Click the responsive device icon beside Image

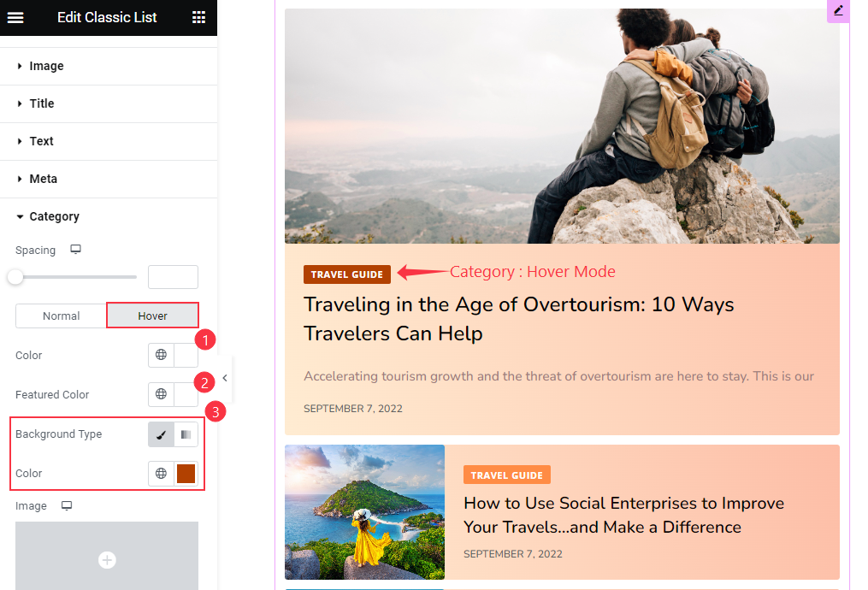pyautogui.click(x=67, y=505)
